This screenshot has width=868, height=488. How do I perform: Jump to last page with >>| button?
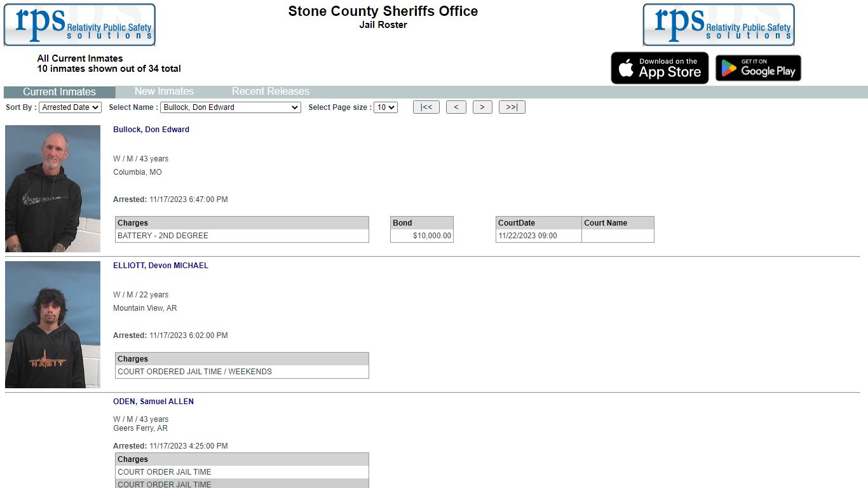[512, 107]
